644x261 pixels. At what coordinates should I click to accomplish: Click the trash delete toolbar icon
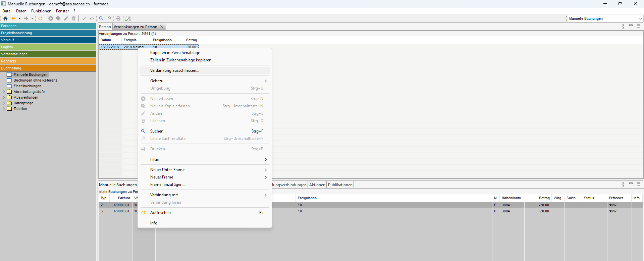pos(74,18)
